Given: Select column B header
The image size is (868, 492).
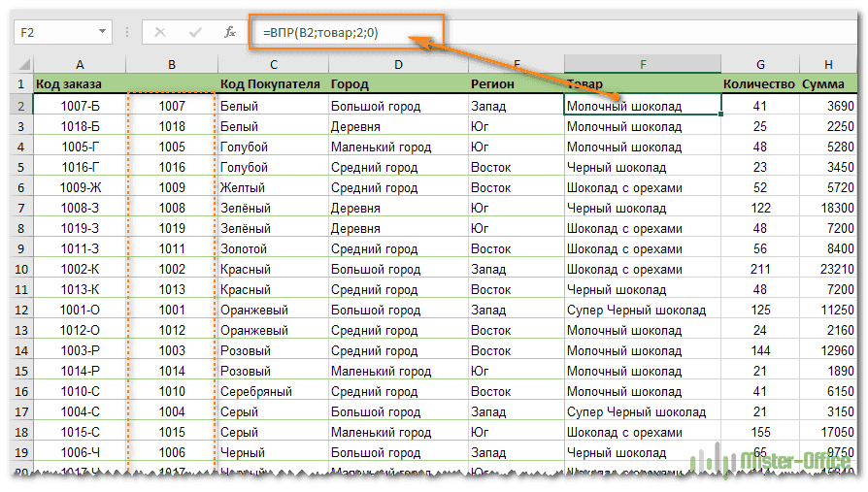Looking at the screenshot, I should pos(171,64).
